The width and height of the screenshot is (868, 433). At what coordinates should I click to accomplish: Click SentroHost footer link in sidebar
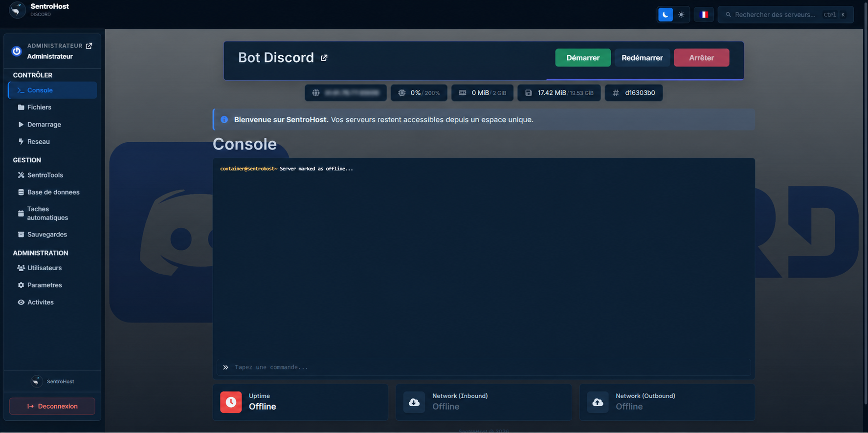pyautogui.click(x=53, y=381)
